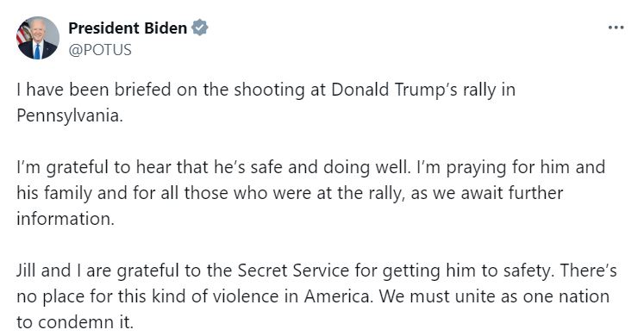644x336 pixels.
Task: Click the @POTUS handle
Action: pos(100,50)
